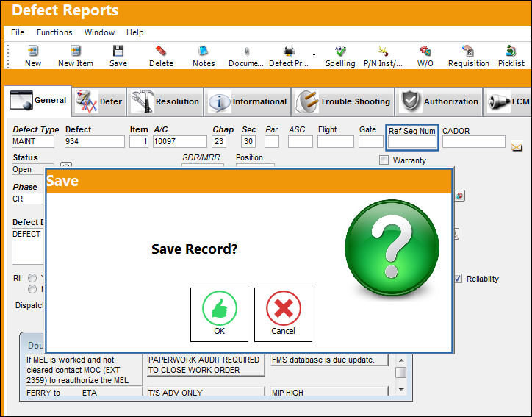
Task: Click the Delete eraser icon
Action: click(161, 56)
